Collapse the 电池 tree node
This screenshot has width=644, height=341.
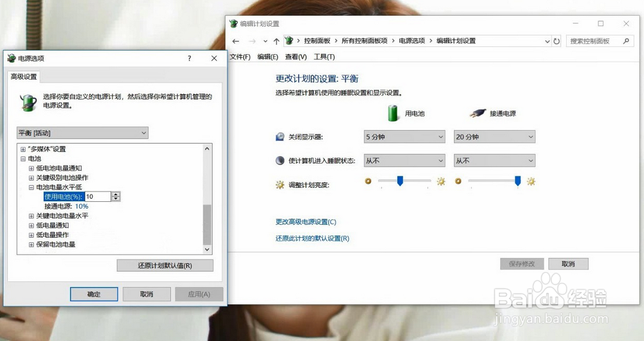point(23,159)
